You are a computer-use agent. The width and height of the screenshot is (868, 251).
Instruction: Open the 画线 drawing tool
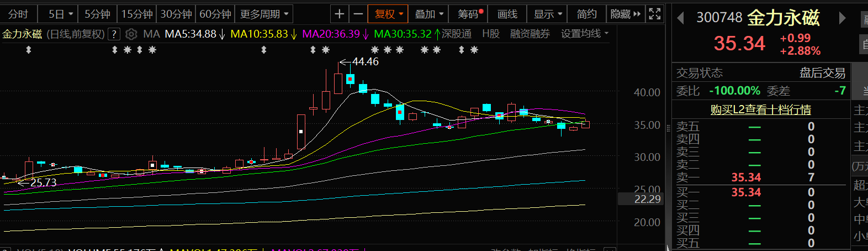point(507,14)
